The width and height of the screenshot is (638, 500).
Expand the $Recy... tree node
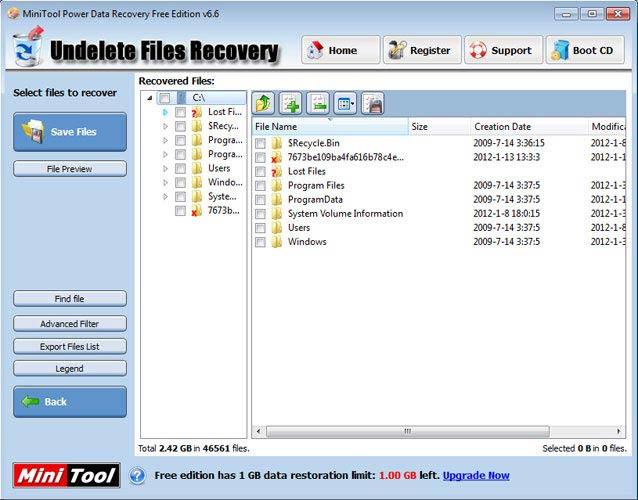165,126
